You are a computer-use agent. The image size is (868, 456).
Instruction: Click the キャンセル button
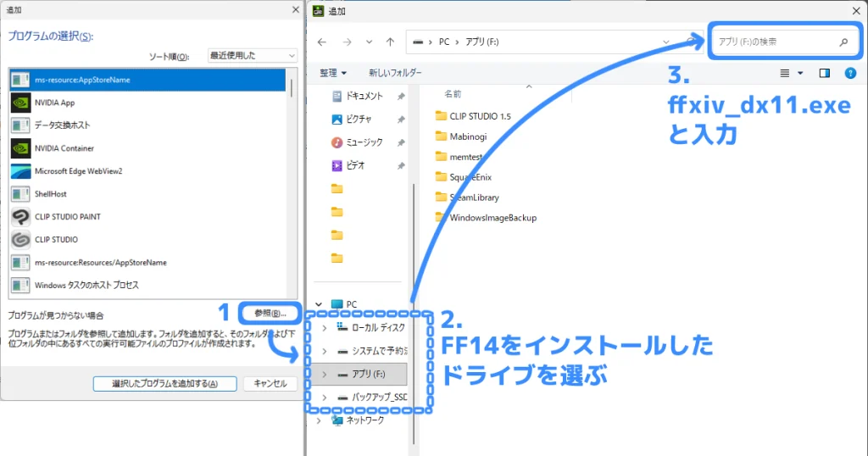pyautogui.click(x=270, y=383)
